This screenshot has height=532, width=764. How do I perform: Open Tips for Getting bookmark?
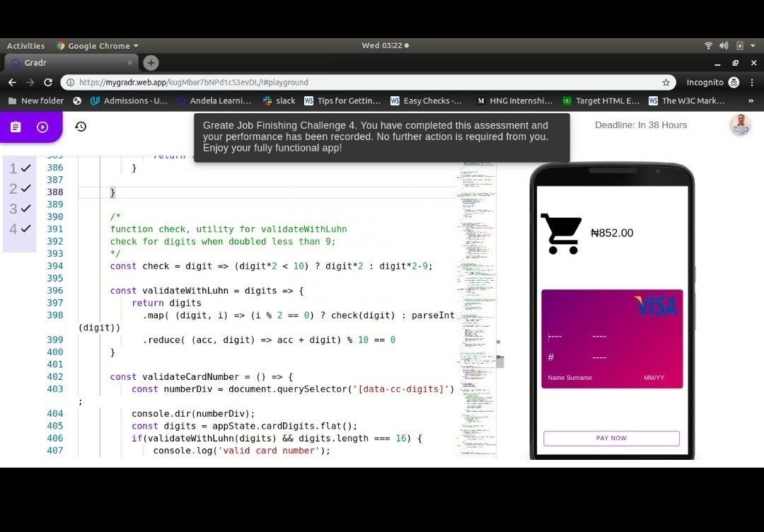[342, 101]
